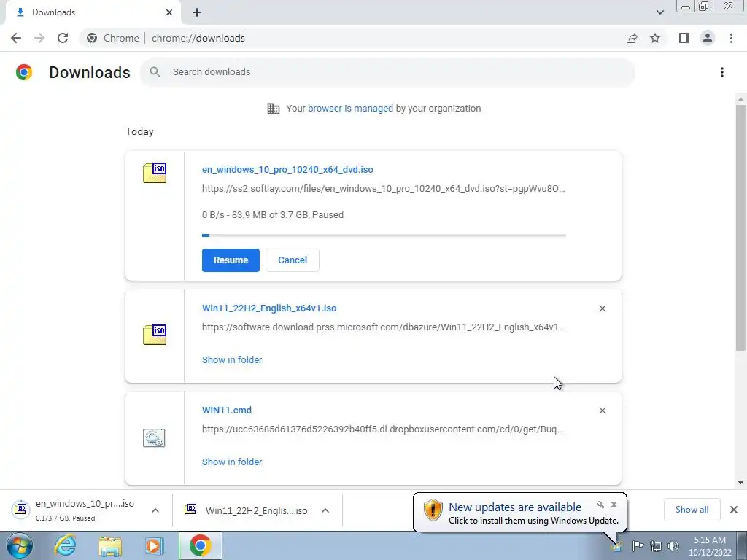
Task: Bookmark this page with the star icon
Action: (x=655, y=38)
